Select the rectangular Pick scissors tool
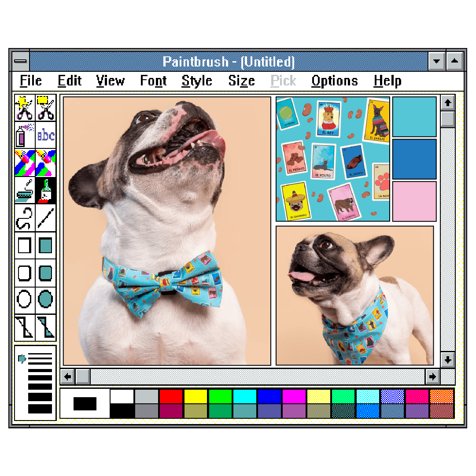The width and height of the screenshot is (476, 476). pyautogui.click(x=45, y=108)
